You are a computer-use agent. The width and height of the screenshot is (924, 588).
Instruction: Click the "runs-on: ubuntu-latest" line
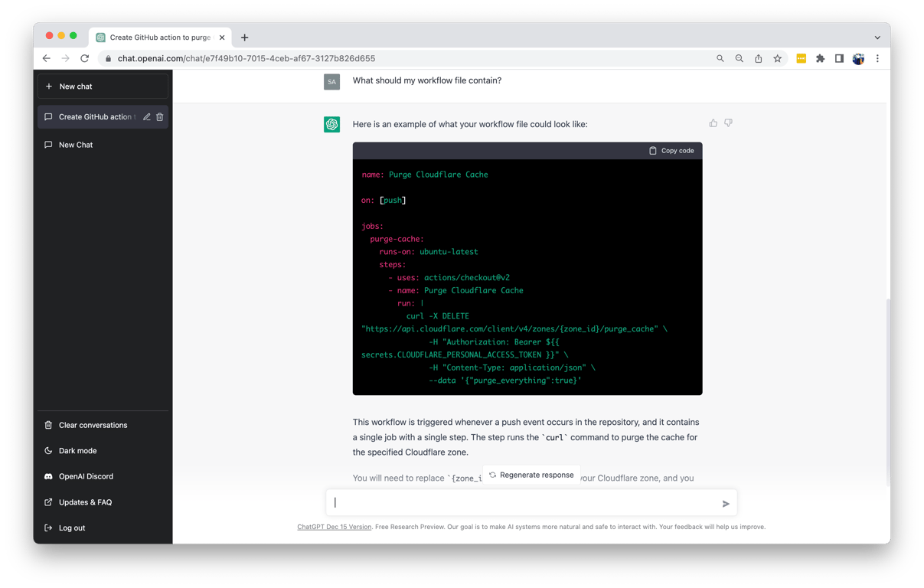(x=429, y=252)
